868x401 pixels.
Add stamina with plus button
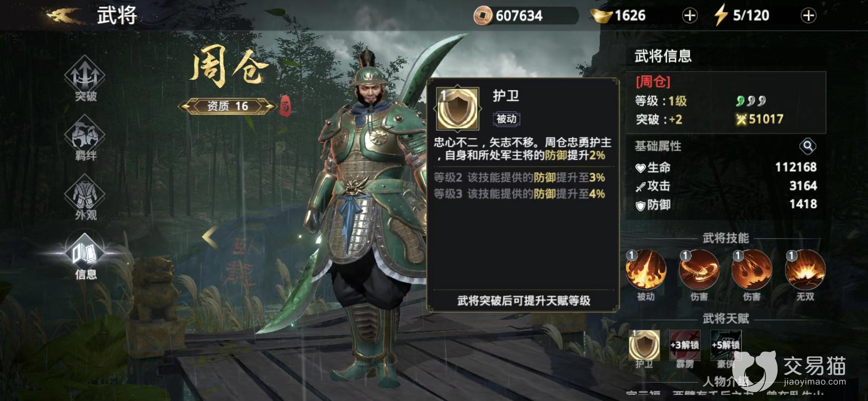click(808, 16)
